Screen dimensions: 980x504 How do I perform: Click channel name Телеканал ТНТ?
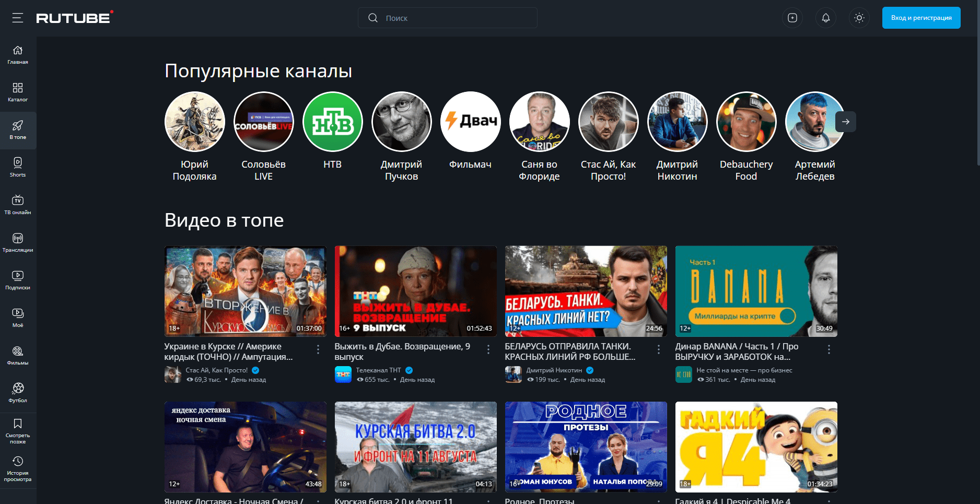point(379,370)
